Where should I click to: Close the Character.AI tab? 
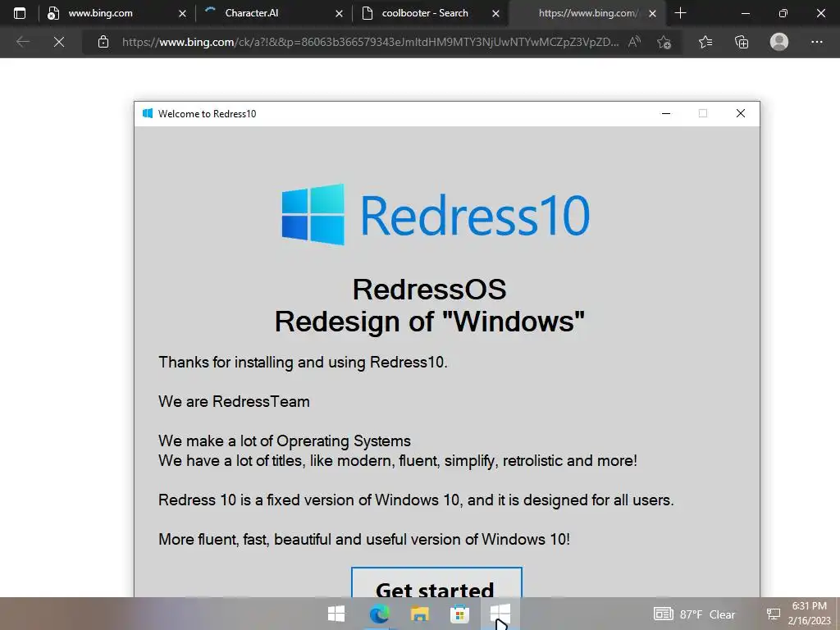click(339, 13)
